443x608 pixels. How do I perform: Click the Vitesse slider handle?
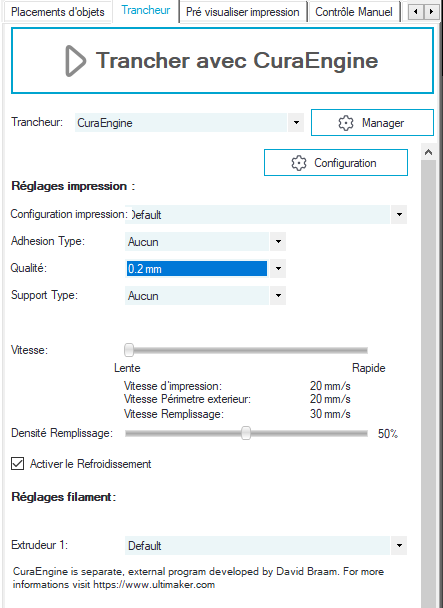[129, 350]
